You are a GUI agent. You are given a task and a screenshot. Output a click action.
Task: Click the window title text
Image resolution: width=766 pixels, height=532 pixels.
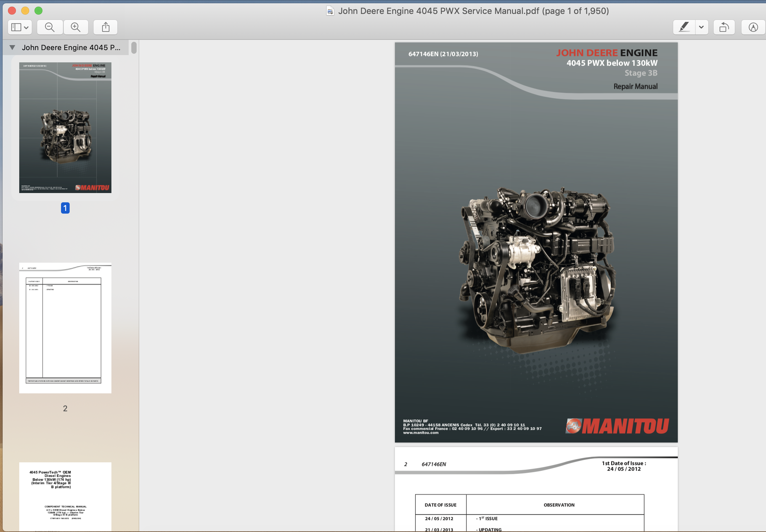click(474, 11)
